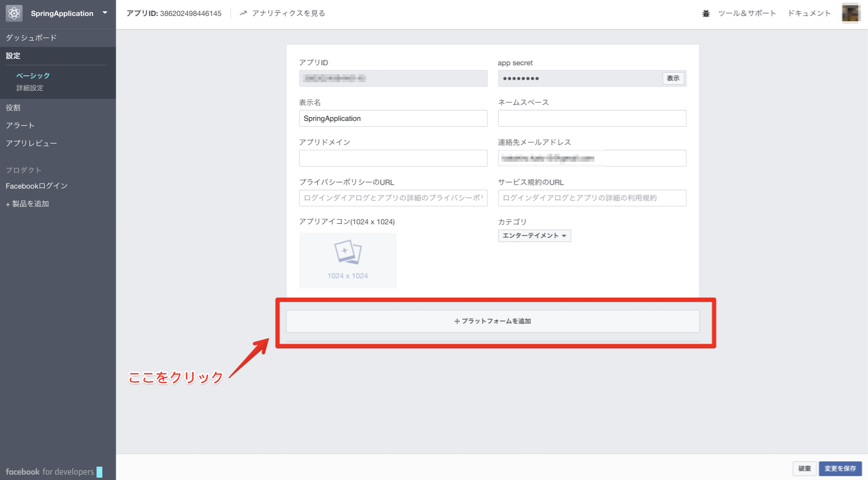The height and width of the screenshot is (480, 868).
Task: Focus the サービス規約のURL field
Action: coord(592,198)
